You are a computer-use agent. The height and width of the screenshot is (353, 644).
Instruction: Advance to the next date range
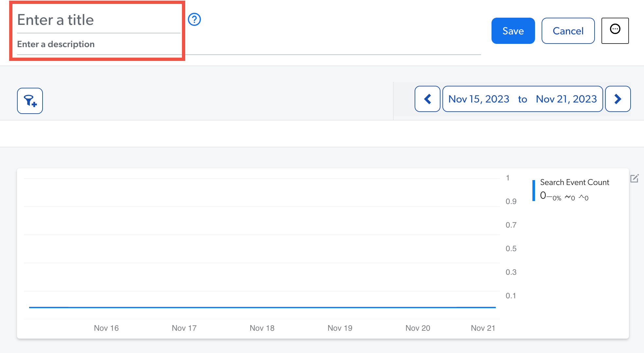point(618,99)
